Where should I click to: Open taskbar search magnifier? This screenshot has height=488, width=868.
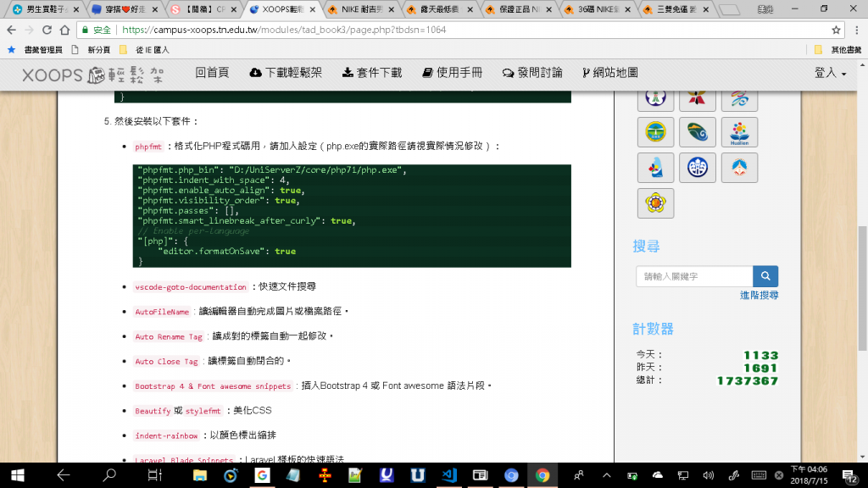109,475
